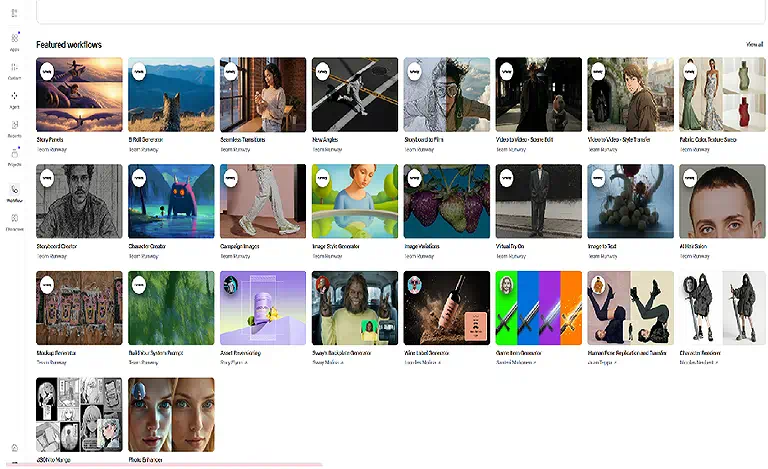Click the author avatar on Photo Enhancer card
Viewport: 768px width, 469px height.
point(139,392)
